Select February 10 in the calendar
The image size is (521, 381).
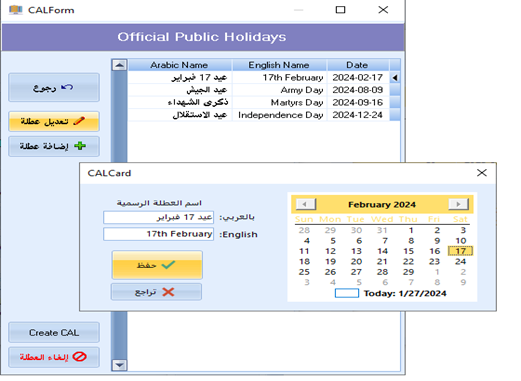pyautogui.click(x=461, y=241)
